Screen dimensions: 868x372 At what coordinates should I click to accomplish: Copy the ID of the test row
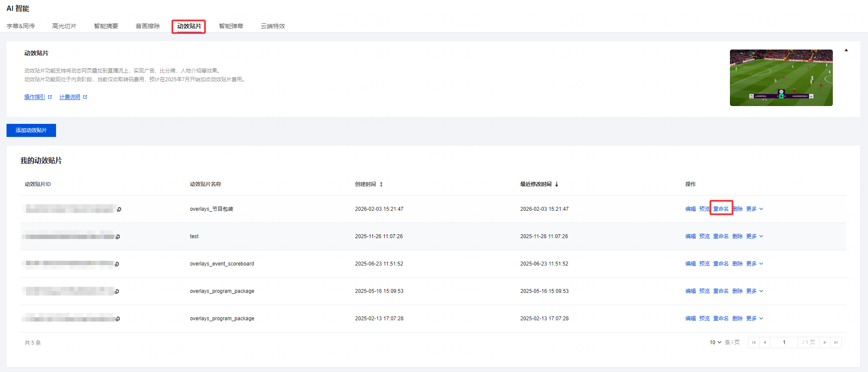(x=118, y=237)
